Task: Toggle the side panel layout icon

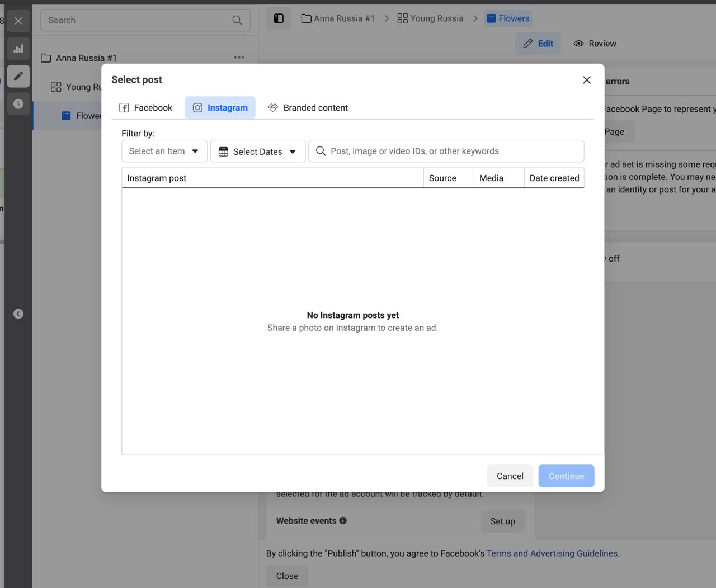Action: 279,18
